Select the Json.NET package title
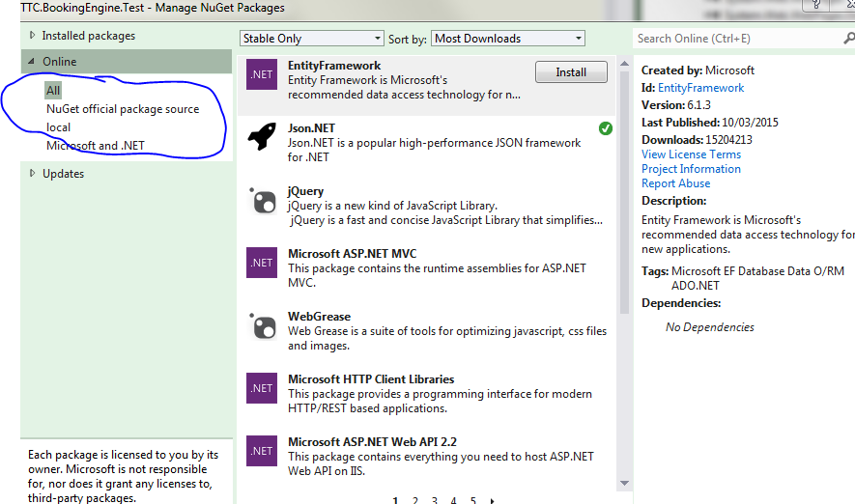The width and height of the screenshot is (855, 504). (311, 128)
